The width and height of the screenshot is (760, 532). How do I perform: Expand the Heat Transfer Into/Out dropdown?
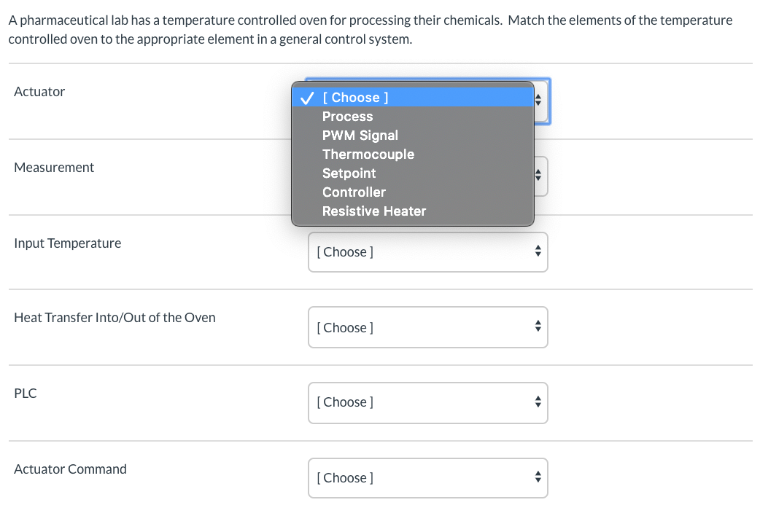coord(427,328)
